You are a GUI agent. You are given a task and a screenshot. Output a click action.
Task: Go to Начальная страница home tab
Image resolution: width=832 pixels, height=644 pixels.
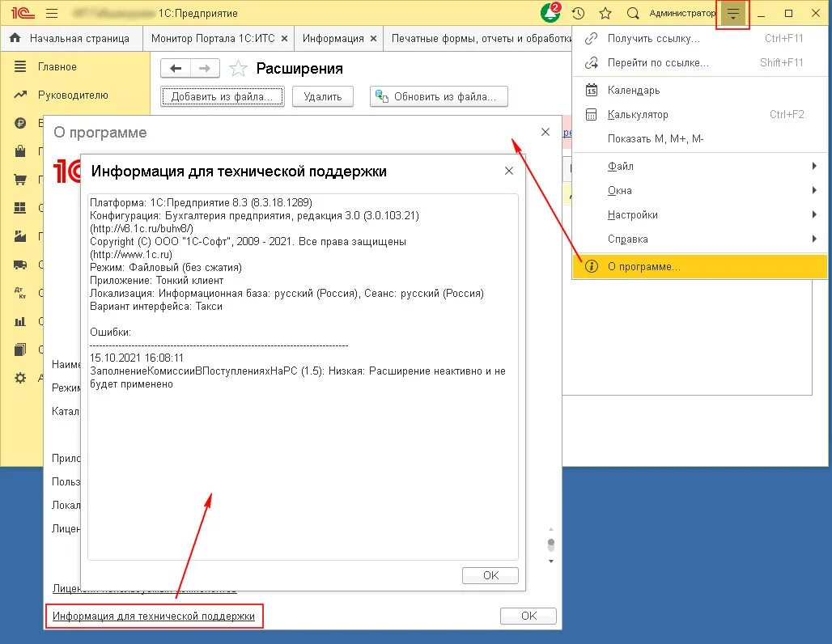coord(72,38)
